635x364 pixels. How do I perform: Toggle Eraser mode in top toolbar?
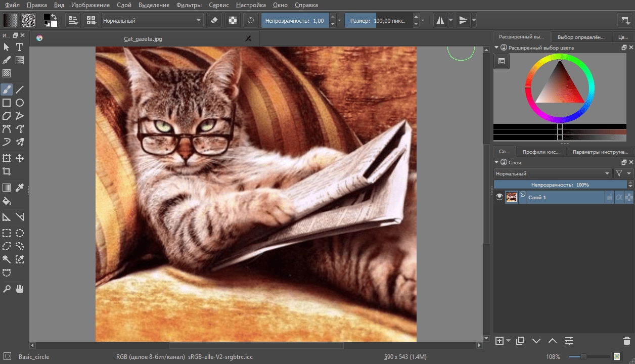tap(214, 20)
